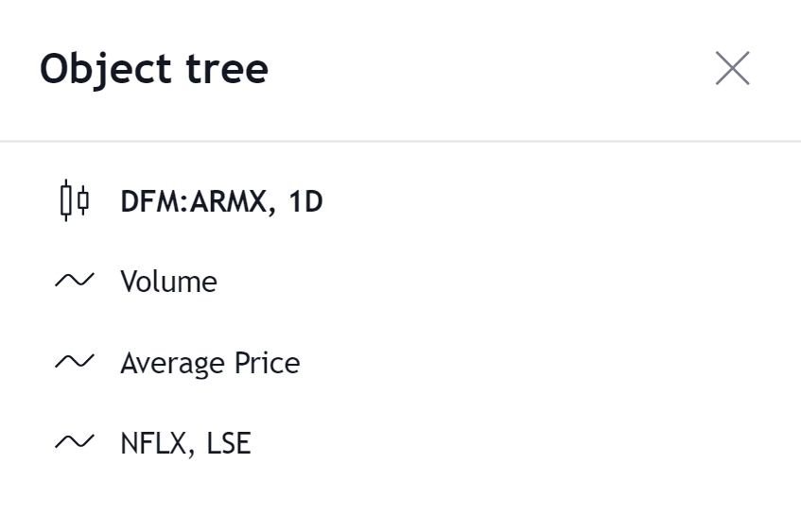The width and height of the screenshot is (801, 532).
Task: Click the wave icon beside Average Price
Action: pyautogui.click(x=74, y=362)
